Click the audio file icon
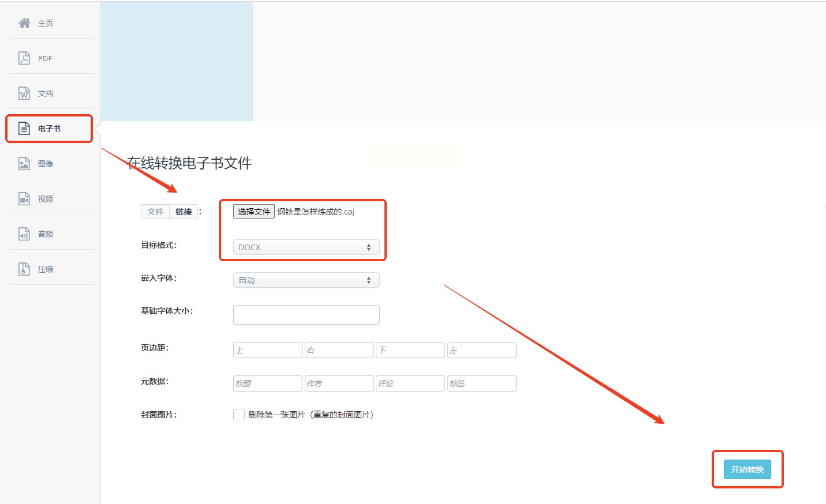826x504 pixels. [x=24, y=234]
